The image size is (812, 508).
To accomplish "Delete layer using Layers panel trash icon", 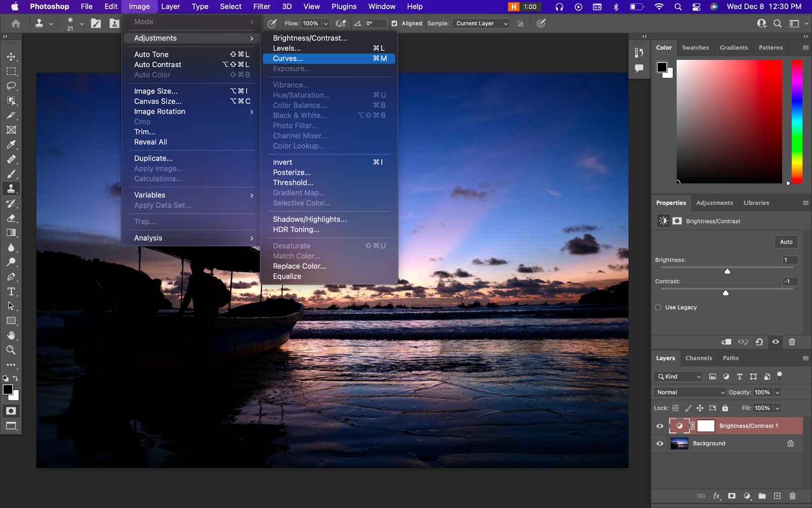I will [x=792, y=496].
